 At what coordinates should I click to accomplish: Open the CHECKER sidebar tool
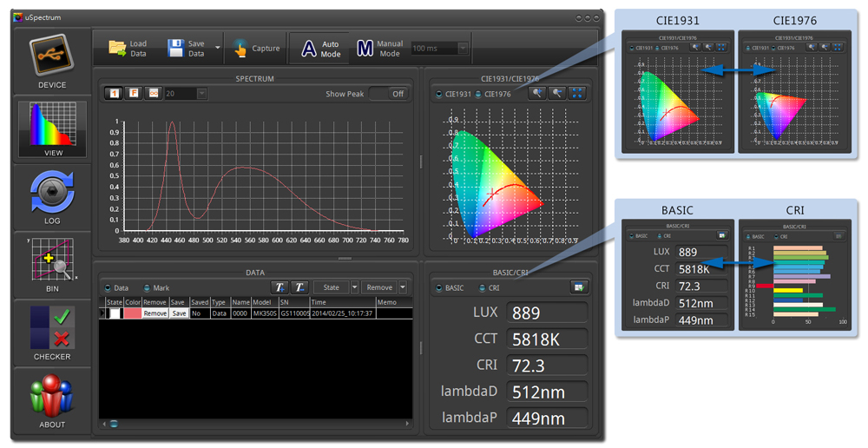[52, 333]
